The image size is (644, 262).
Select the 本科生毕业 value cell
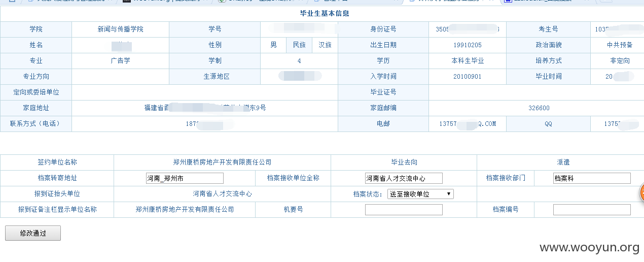point(468,61)
